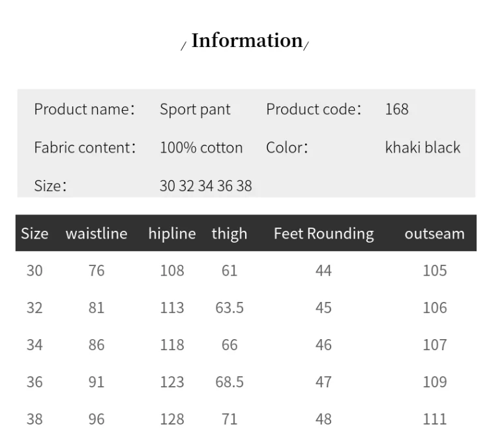Select the Feet Rounding column header
This screenshot has width=489, height=448.
point(323,233)
